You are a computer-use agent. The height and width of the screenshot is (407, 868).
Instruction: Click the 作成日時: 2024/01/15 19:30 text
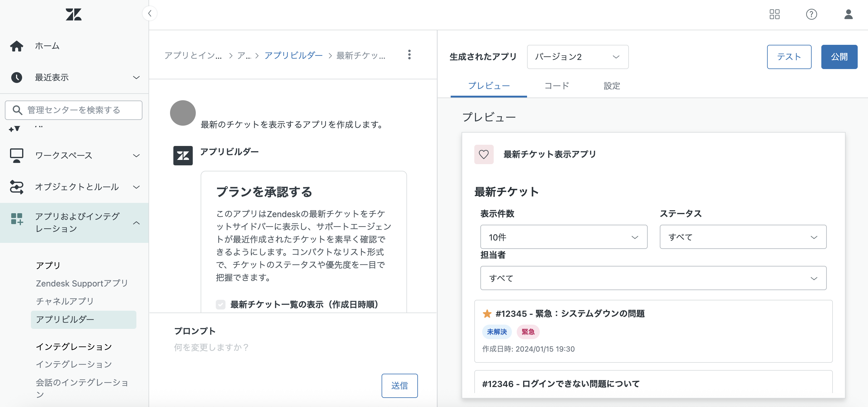[528, 349]
